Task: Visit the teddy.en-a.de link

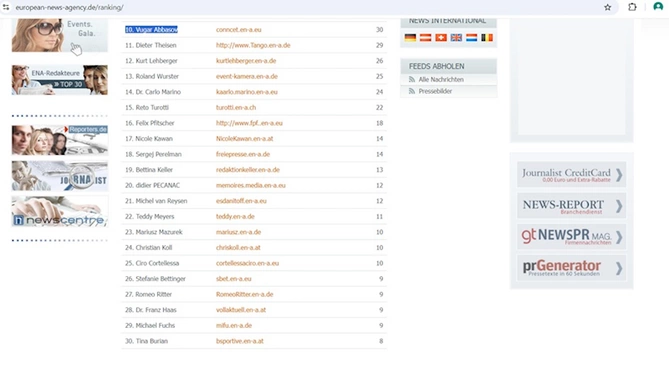Action: (x=235, y=217)
